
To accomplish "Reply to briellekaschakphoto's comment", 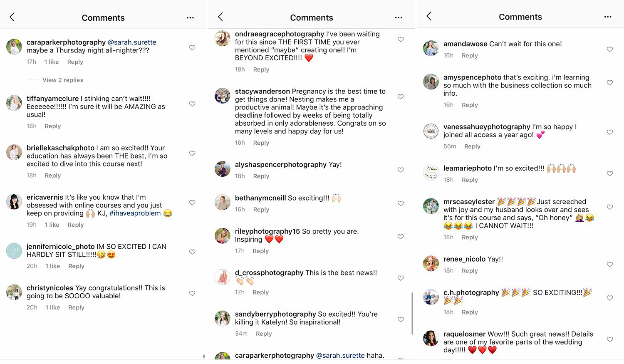I will [53, 176].
